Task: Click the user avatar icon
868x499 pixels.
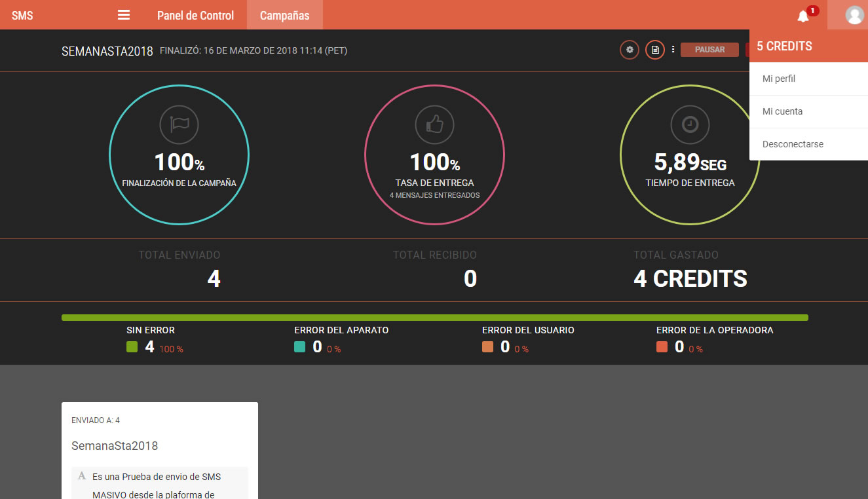Action: coord(854,15)
